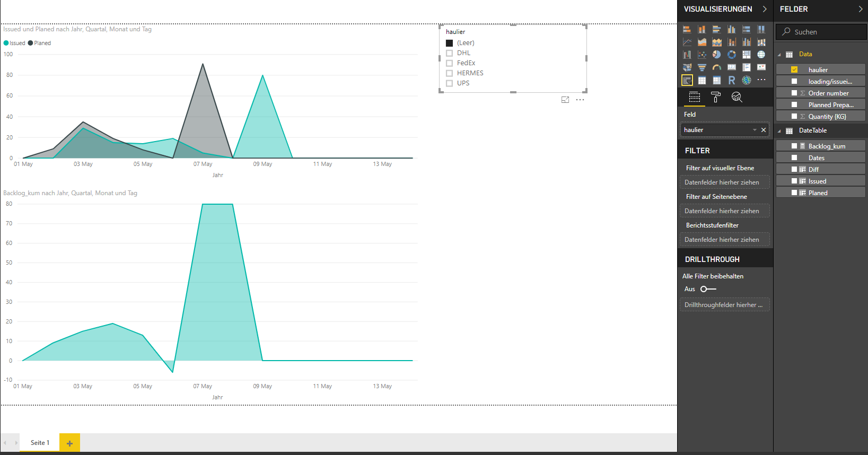Check the loading/issuei... field checkbox
This screenshot has width=868, height=455.
click(x=794, y=81)
